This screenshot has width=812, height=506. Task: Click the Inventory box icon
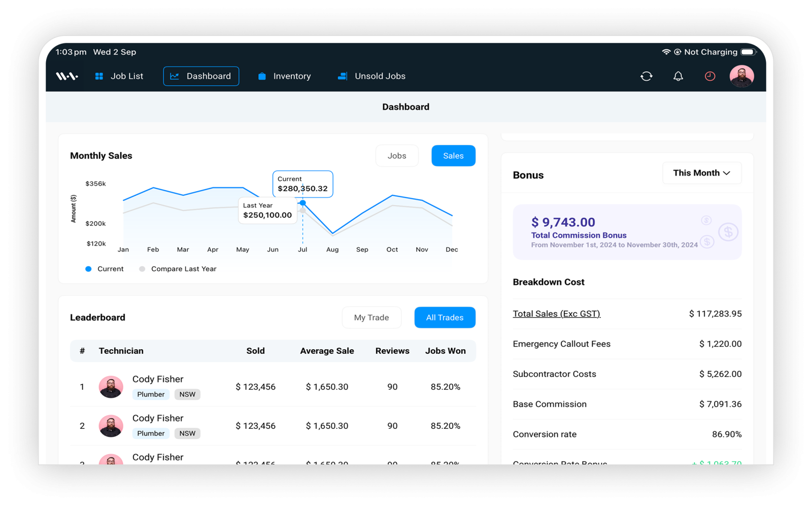point(262,76)
